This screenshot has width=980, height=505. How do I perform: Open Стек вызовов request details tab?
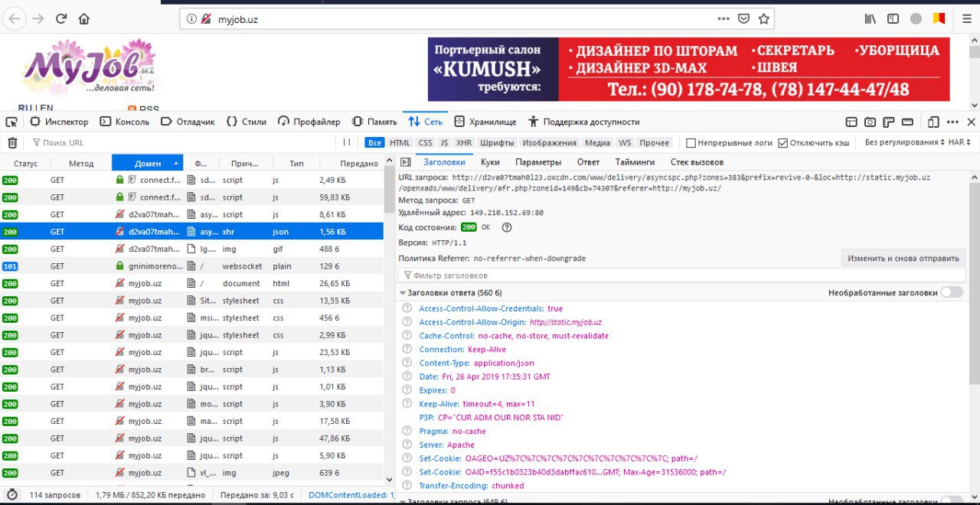click(697, 162)
